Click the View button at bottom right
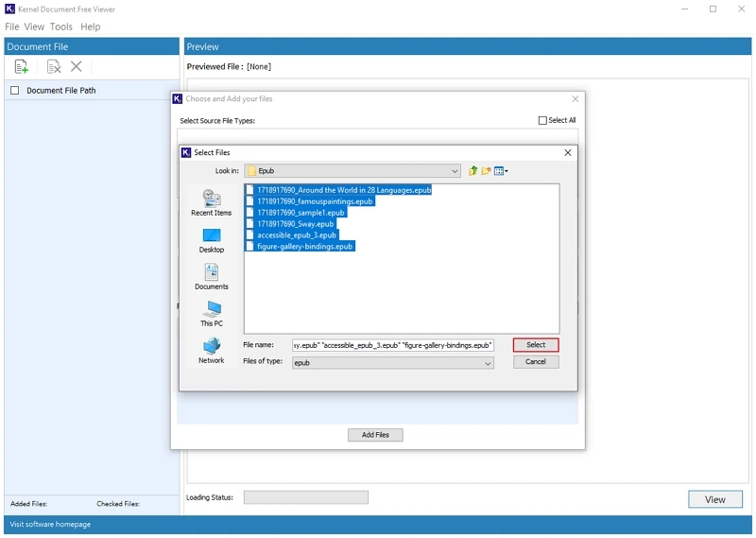756x538 pixels. (715, 499)
